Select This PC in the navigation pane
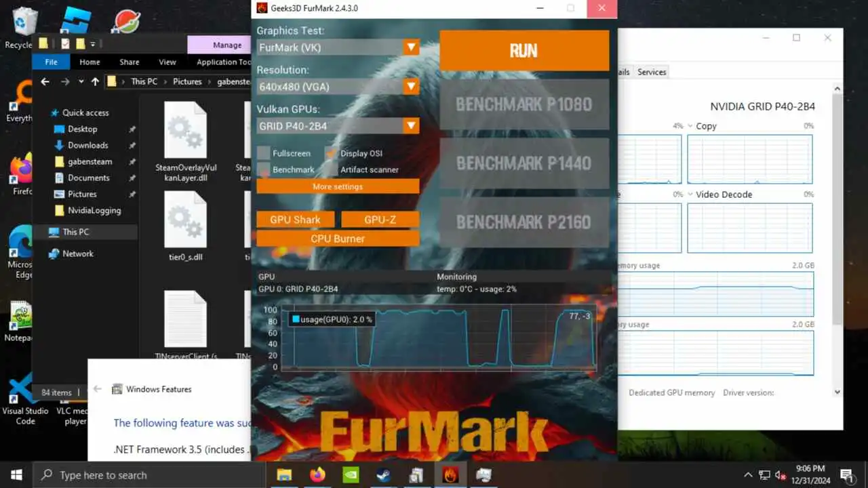The height and width of the screenshot is (488, 868). point(75,232)
